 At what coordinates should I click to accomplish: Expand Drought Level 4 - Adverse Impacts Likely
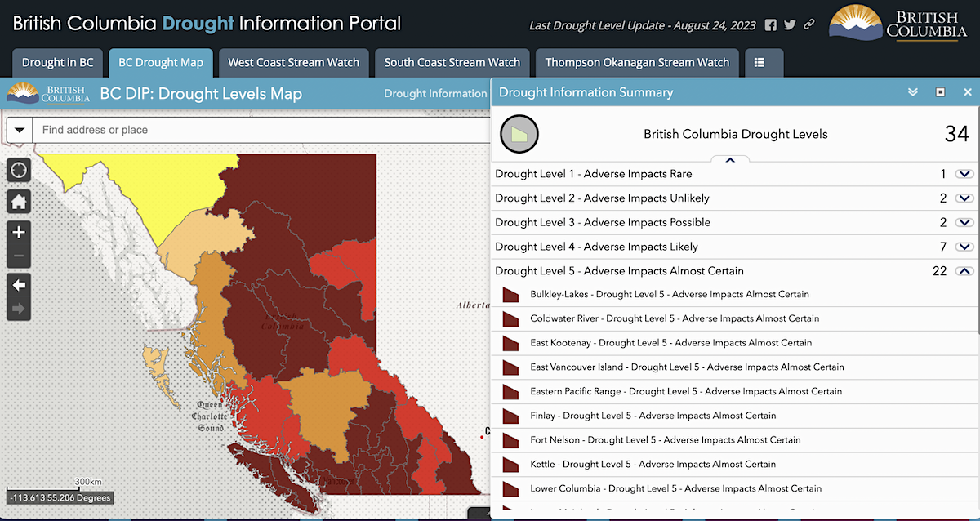pos(964,247)
